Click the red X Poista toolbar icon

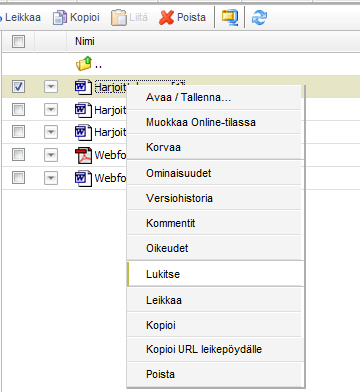166,17
